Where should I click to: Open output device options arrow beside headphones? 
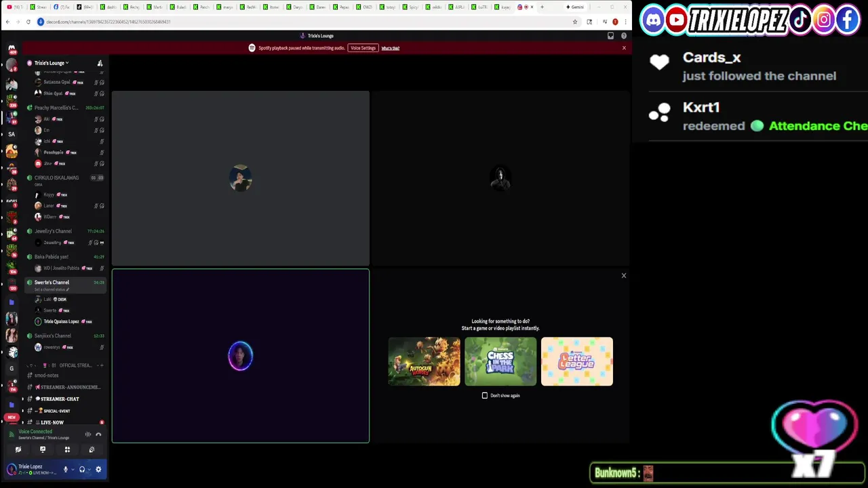[89, 469]
